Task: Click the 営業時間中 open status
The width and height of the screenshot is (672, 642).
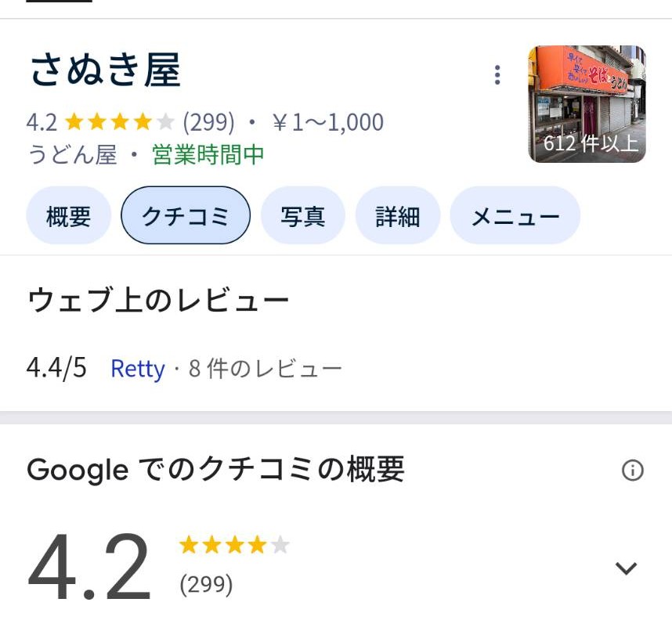Action: tap(208, 154)
